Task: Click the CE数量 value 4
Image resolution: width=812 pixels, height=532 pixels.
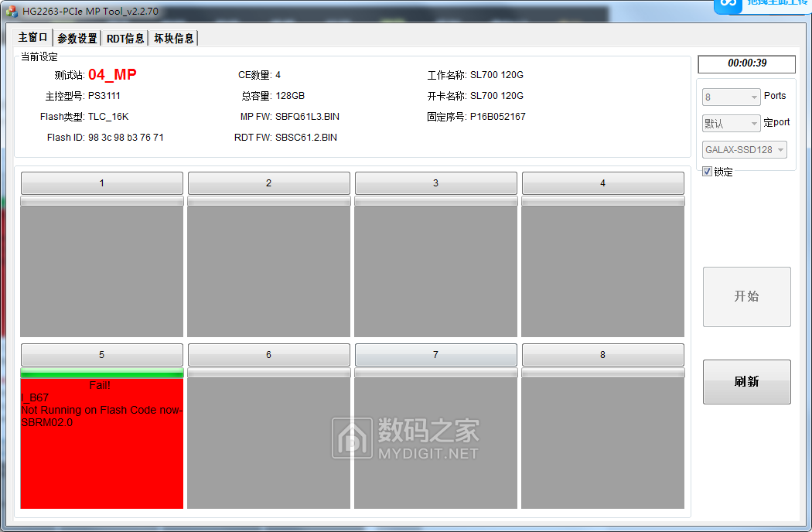Action: click(x=278, y=75)
